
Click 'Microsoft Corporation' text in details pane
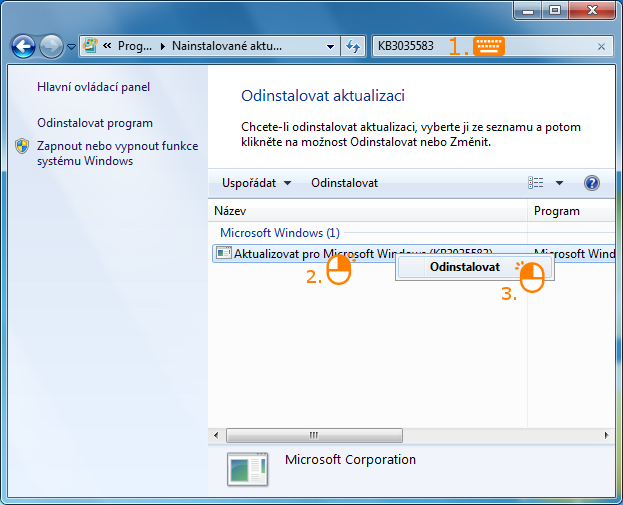[x=350, y=460]
